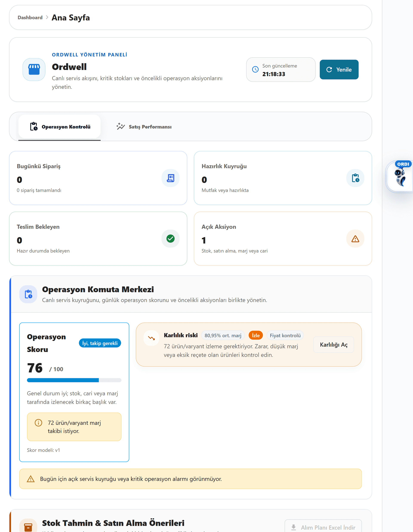Click the 76 operation score value
413x532 pixels.
click(x=35, y=368)
